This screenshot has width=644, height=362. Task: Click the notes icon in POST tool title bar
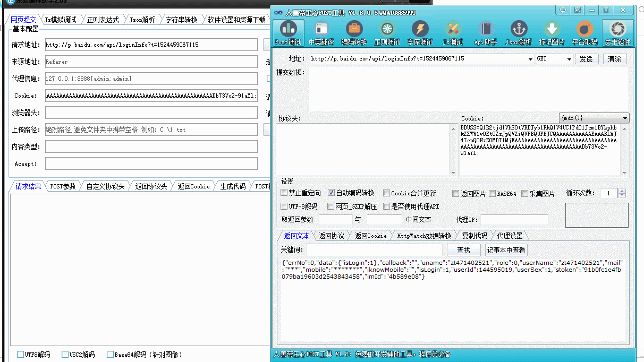pyautogui.click(x=577, y=10)
